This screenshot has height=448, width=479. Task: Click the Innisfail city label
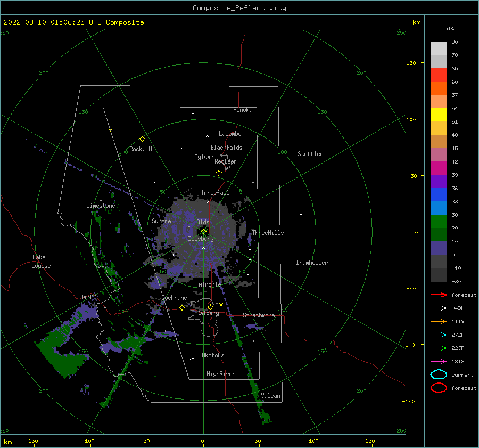click(215, 193)
